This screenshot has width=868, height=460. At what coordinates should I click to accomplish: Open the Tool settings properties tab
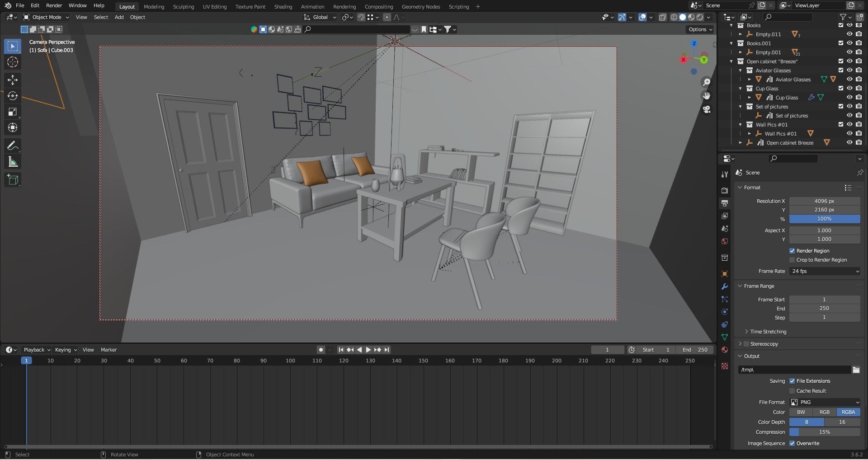click(725, 174)
